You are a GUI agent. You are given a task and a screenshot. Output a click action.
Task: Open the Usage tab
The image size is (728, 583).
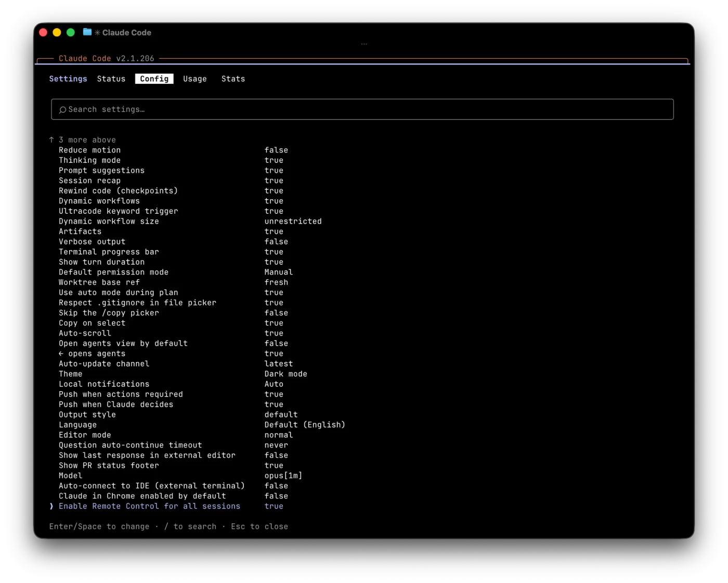click(195, 79)
